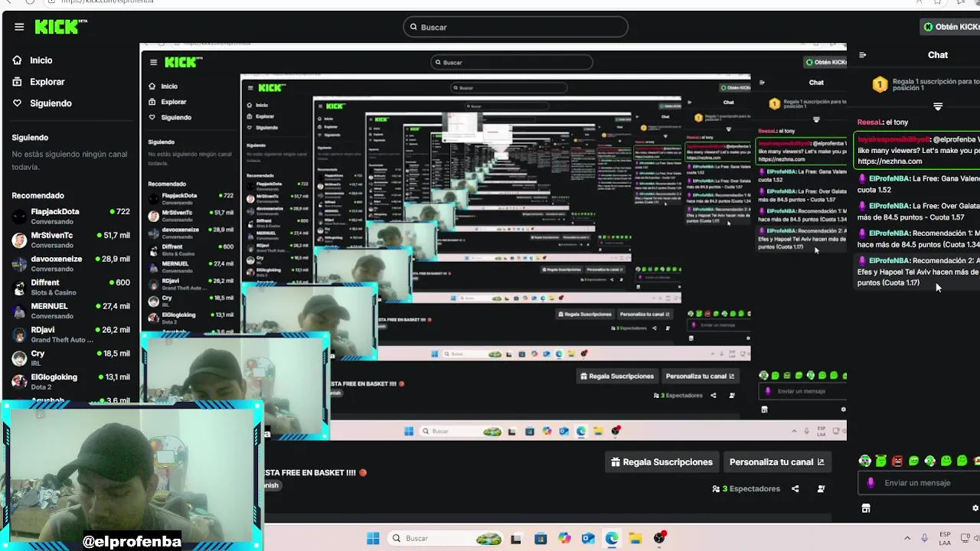Viewport: 980px width, 551px height.
Task: Open recommended channel Cry
Action: tap(71, 358)
